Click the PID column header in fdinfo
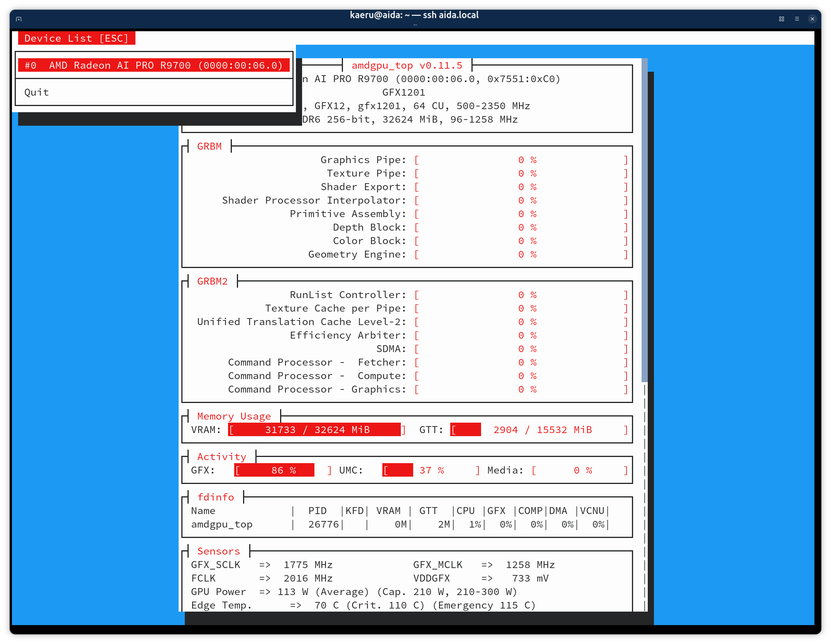This screenshot has width=831, height=644. 318,511
